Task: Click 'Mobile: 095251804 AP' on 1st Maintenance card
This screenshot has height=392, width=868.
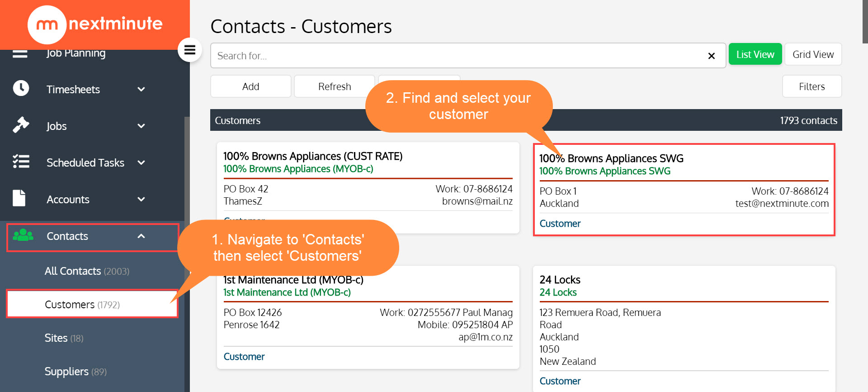Action: pyautogui.click(x=465, y=325)
